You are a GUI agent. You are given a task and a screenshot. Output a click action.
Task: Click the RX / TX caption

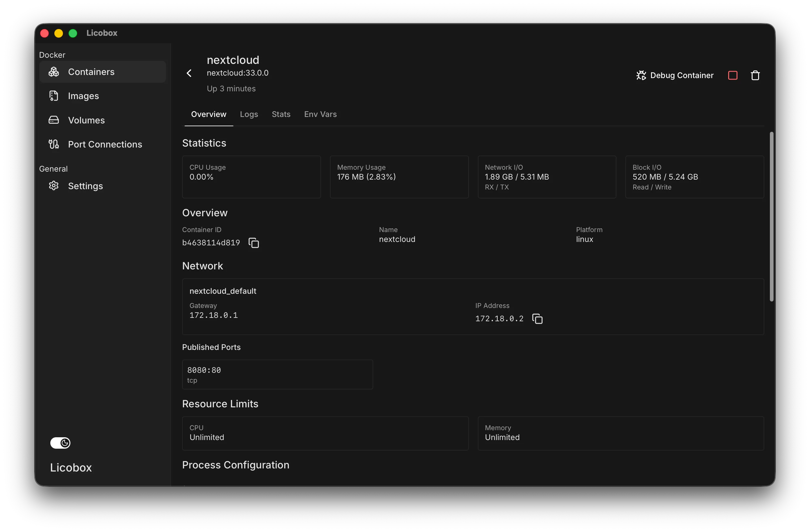(x=497, y=187)
